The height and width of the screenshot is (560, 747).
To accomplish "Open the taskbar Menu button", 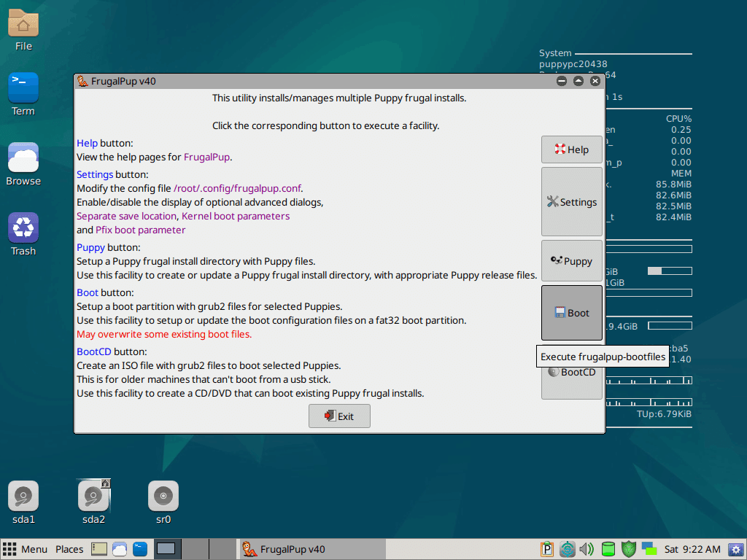I will click(26, 549).
